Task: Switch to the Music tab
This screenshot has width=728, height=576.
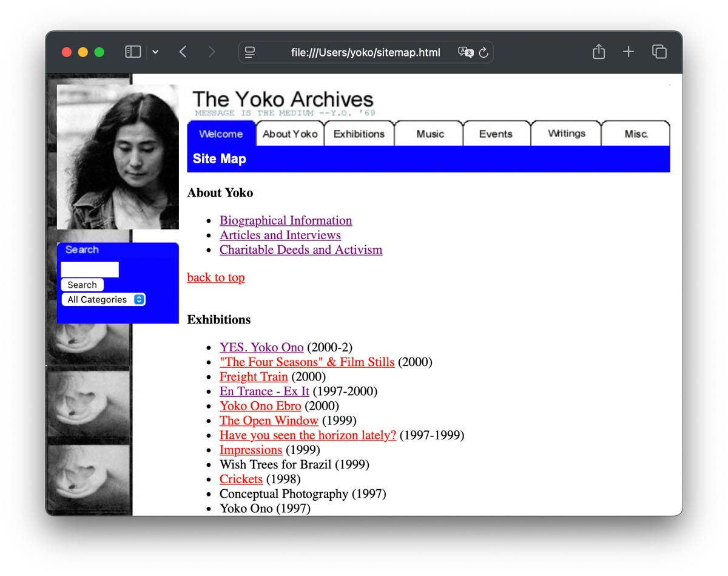Action: [x=428, y=133]
